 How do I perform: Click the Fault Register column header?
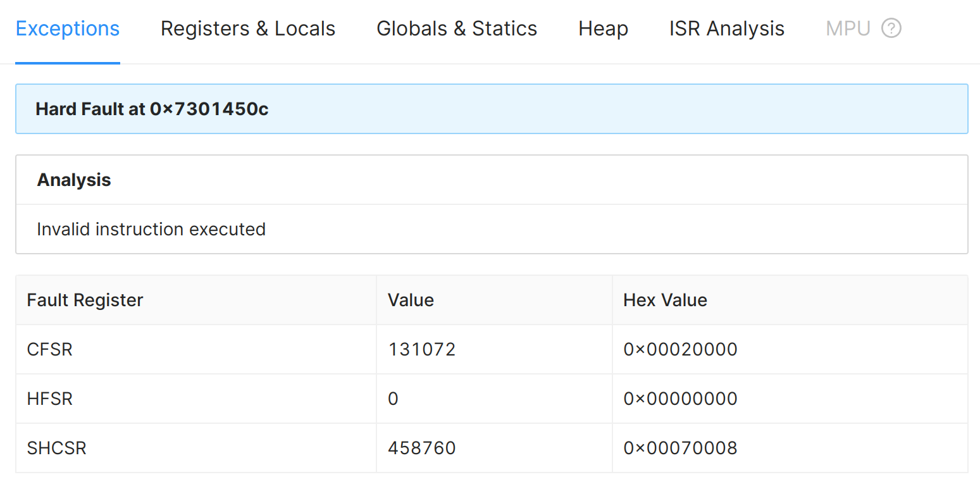tap(85, 300)
